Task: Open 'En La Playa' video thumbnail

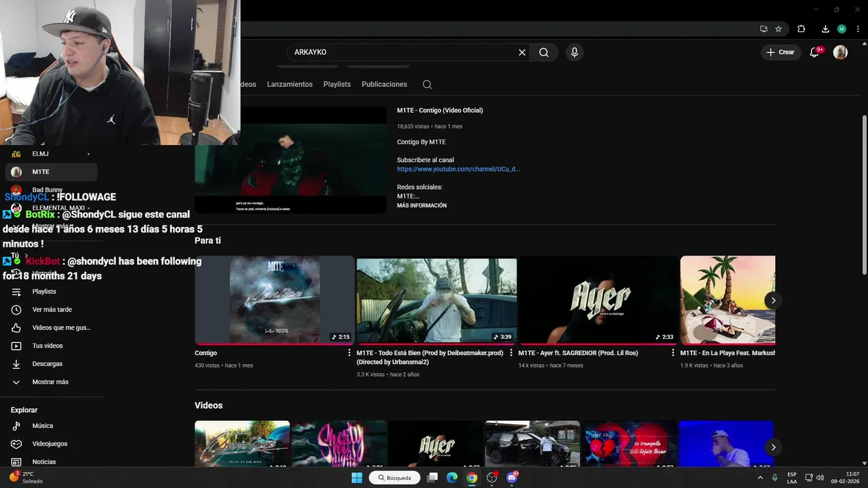Action: [x=728, y=300]
